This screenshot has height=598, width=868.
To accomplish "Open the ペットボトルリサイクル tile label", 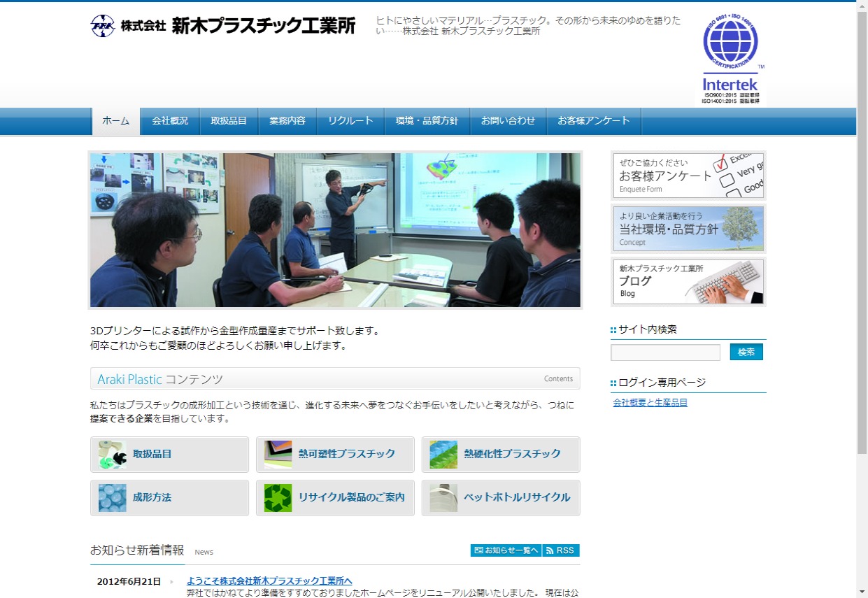I will [x=518, y=497].
